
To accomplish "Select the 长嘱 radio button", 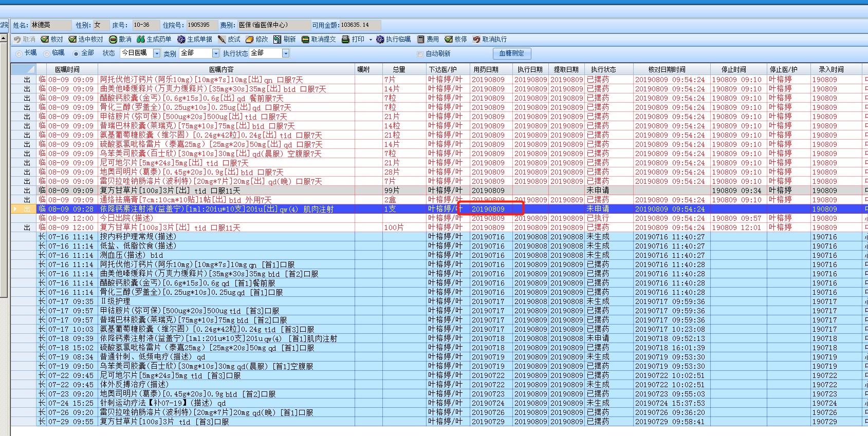I will pyautogui.click(x=19, y=53).
